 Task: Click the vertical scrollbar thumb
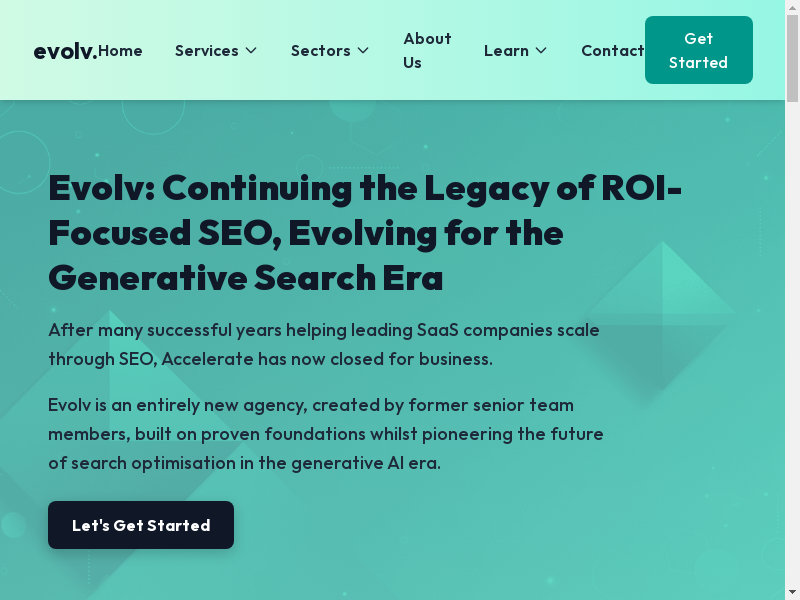(792, 60)
